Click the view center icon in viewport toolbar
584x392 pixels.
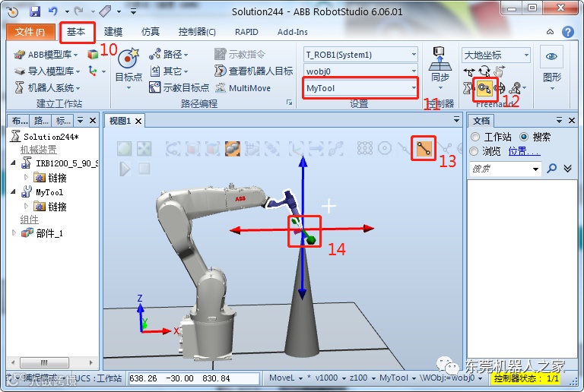point(144,148)
